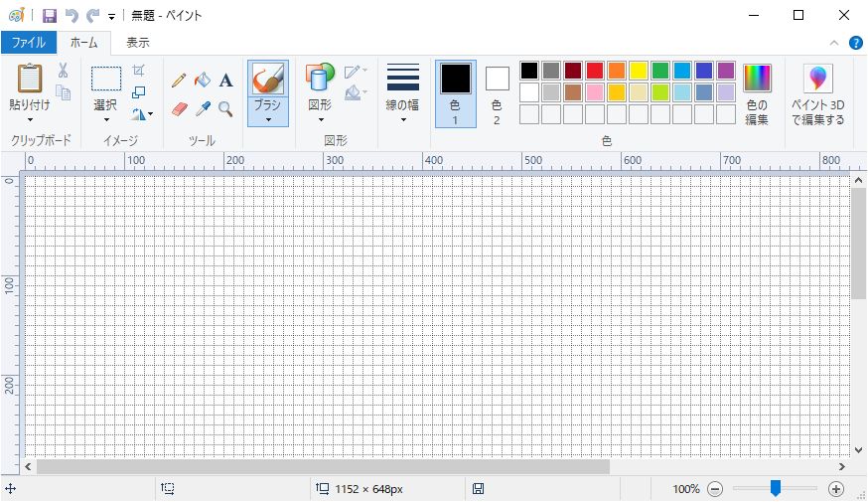Open the File (ファイル) menu tab
Viewport: 868px width, 502px height.
(x=29, y=42)
